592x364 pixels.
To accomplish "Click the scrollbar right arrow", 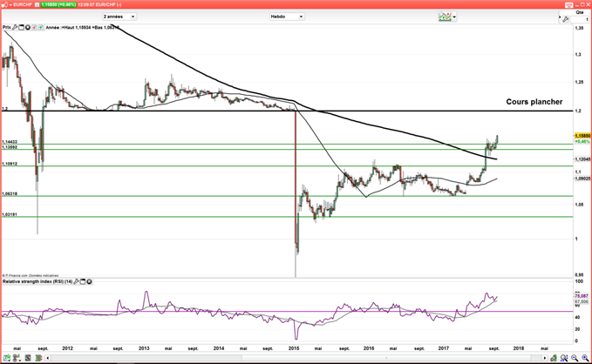I will [544, 358].
